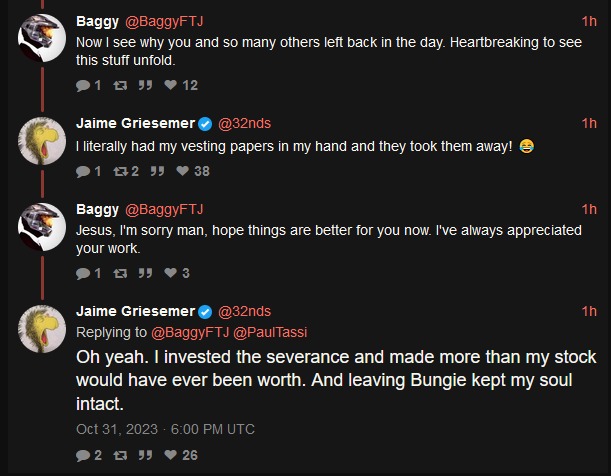The image size is (611, 476).
Task: Open the @32nds handle on the vesting tweet
Action: [x=244, y=123]
